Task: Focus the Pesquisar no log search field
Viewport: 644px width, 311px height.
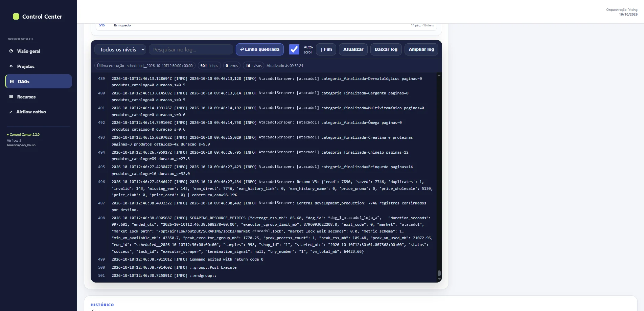Action: [191, 49]
